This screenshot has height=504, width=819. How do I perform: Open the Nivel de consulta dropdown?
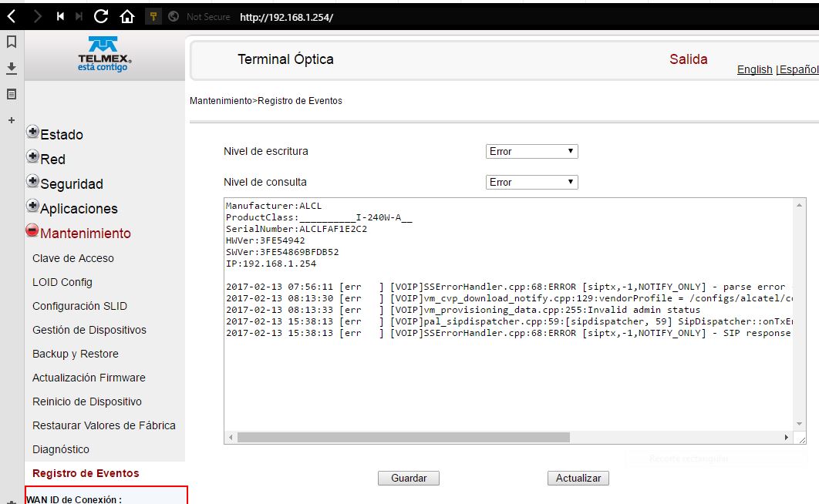point(531,183)
